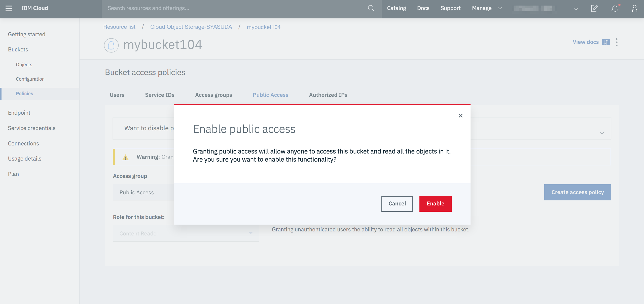Open the Content Reader role dropdown
Image resolution: width=644 pixels, height=304 pixels.
tap(186, 233)
